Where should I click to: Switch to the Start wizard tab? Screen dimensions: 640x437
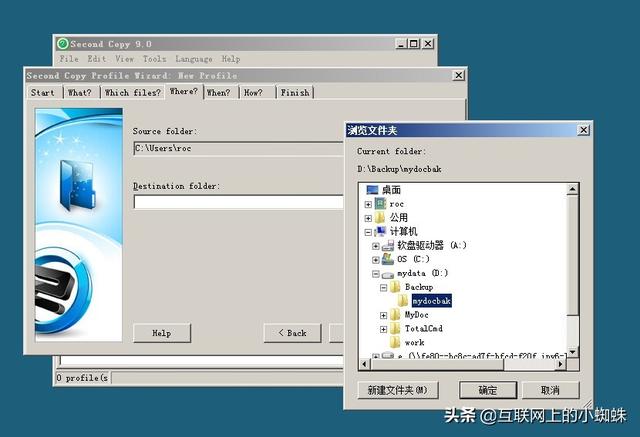tap(43, 93)
